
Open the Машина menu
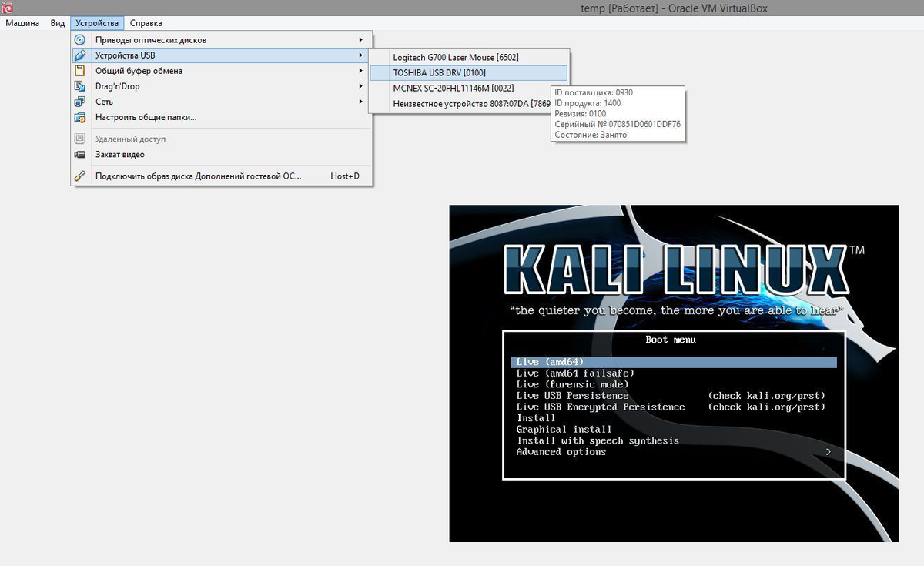tap(22, 23)
